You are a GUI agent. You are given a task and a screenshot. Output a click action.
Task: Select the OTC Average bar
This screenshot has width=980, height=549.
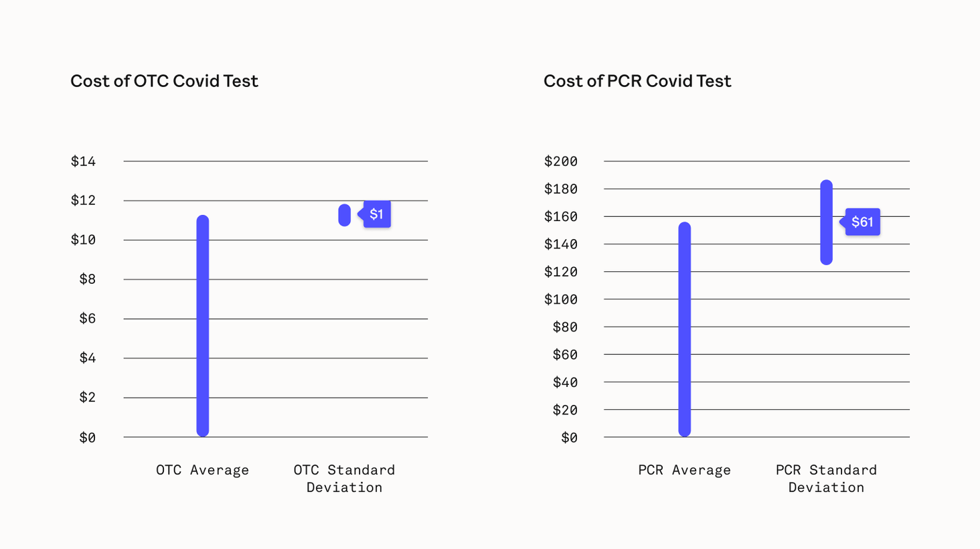click(x=203, y=325)
